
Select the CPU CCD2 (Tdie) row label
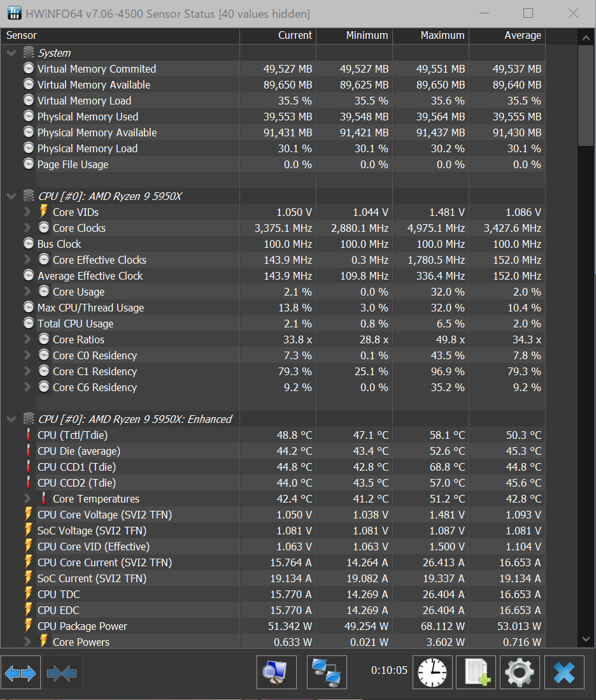[x=77, y=483]
